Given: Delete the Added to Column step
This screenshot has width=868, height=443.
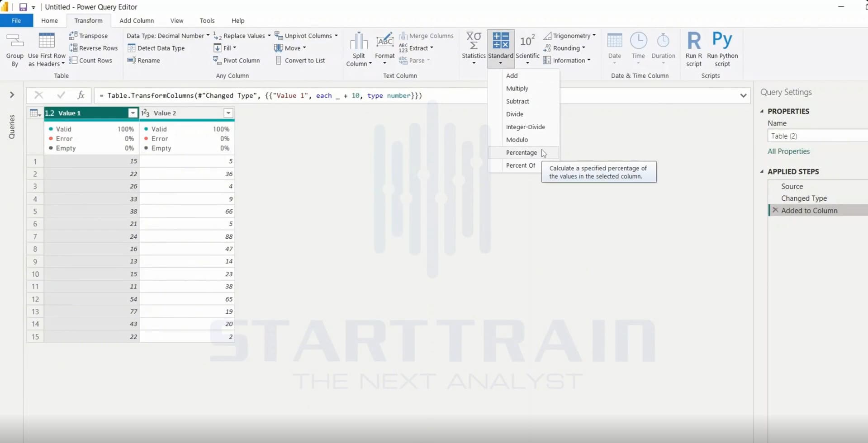Looking at the screenshot, I should (x=775, y=210).
